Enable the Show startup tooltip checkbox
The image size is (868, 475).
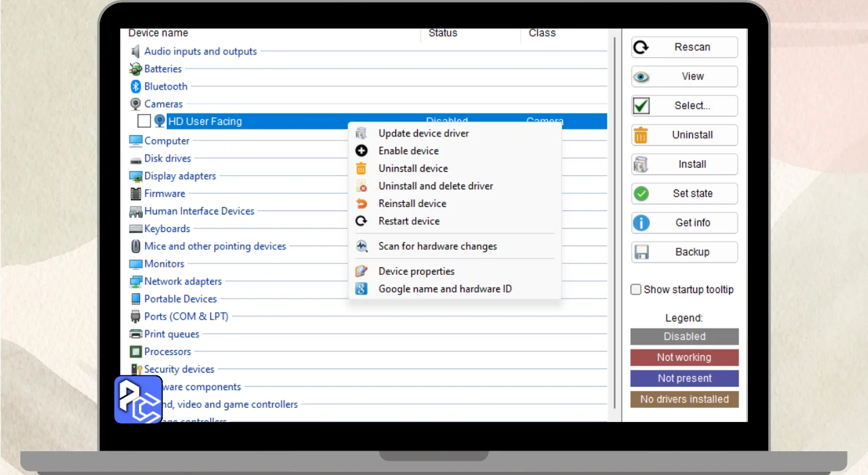click(636, 289)
